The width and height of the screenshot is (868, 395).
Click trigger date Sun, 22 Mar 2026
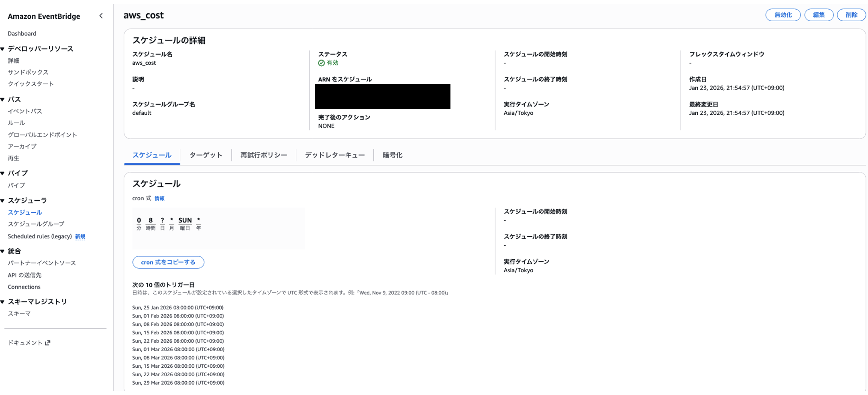178,375
